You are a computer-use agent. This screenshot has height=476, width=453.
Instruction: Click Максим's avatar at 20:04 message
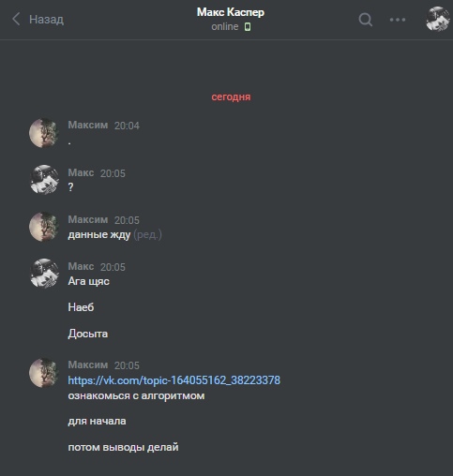(44, 133)
